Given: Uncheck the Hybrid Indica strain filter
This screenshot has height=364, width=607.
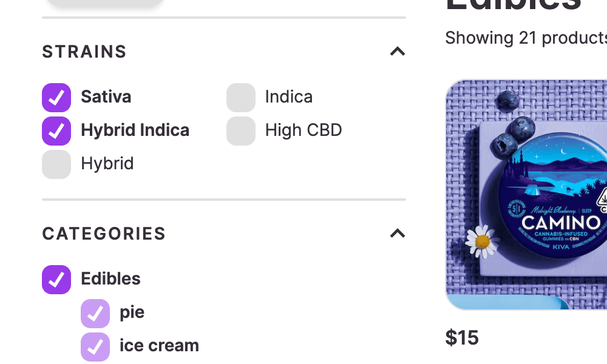Looking at the screenshot, I should 56,130.
